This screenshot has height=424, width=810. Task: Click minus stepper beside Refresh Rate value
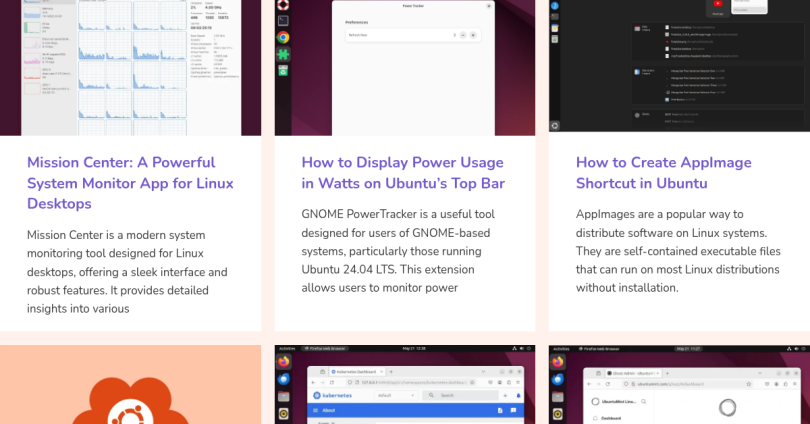pos(462,35)
